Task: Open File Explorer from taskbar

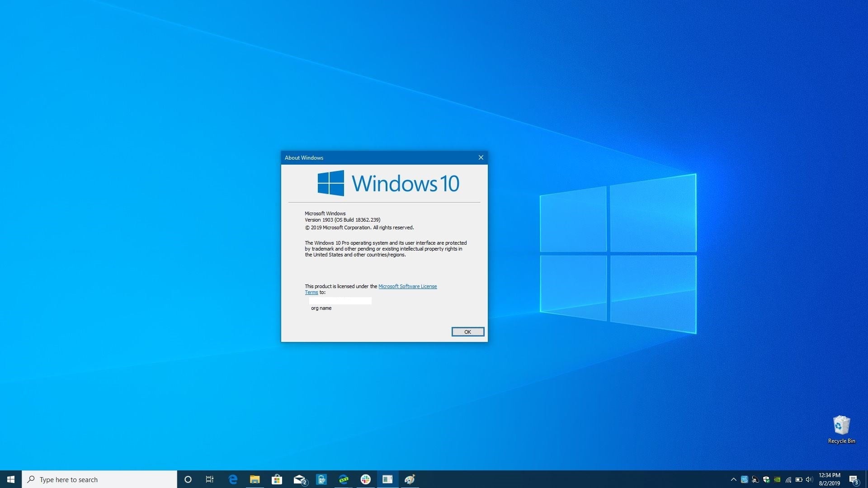Action: pyautogui.click(x=255, y=479)
